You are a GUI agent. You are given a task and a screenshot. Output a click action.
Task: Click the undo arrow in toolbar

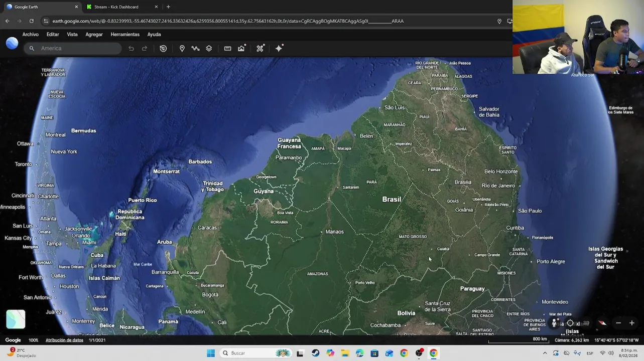point(131,49)
